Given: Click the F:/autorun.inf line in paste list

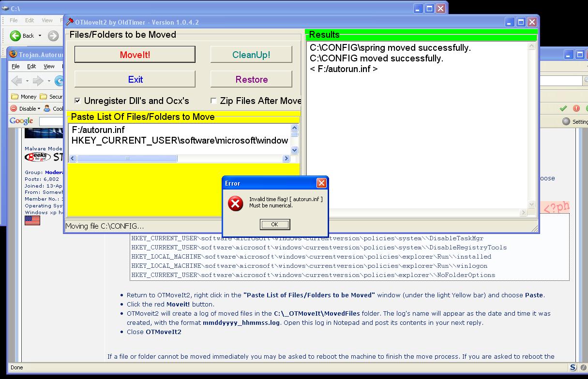Looking at the screenshot, I should pyautogui.click(x=98, y=130).
